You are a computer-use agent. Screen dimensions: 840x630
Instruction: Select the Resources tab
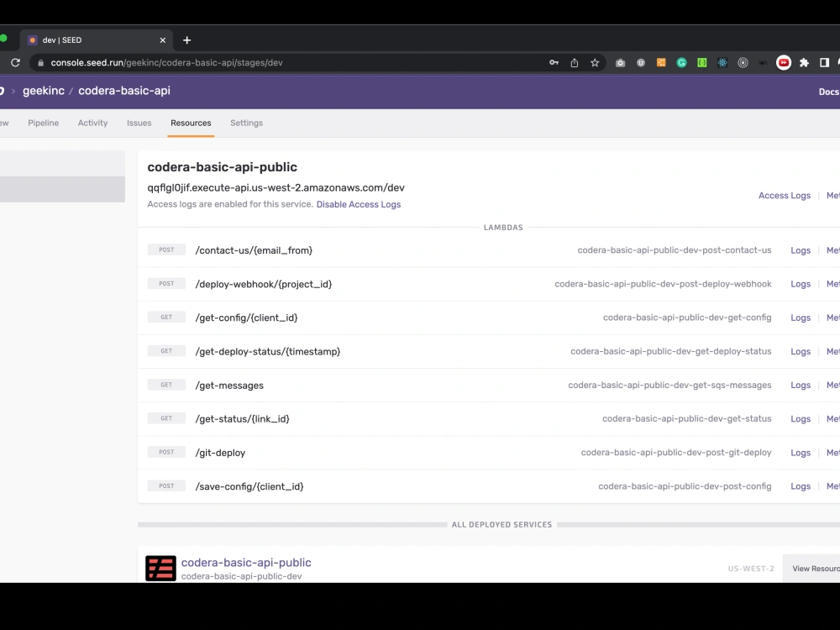(191, 123)
